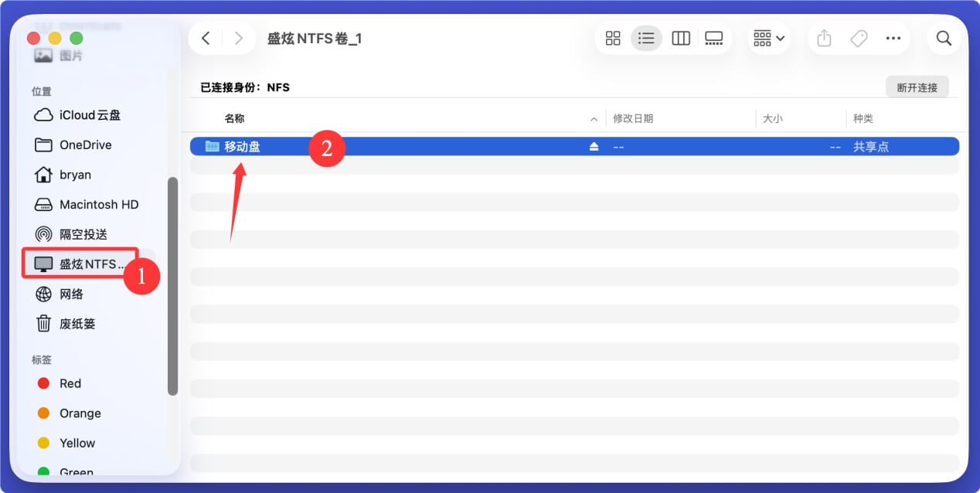
Task: Open the group-by dropdown
Action: click(x=768, y=38)
